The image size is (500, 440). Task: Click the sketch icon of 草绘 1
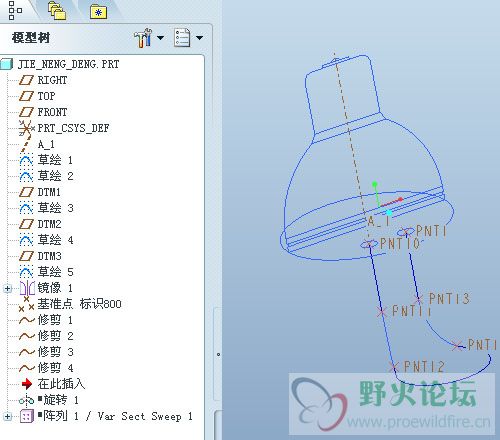pyautogui.click(x=26, y=160)
